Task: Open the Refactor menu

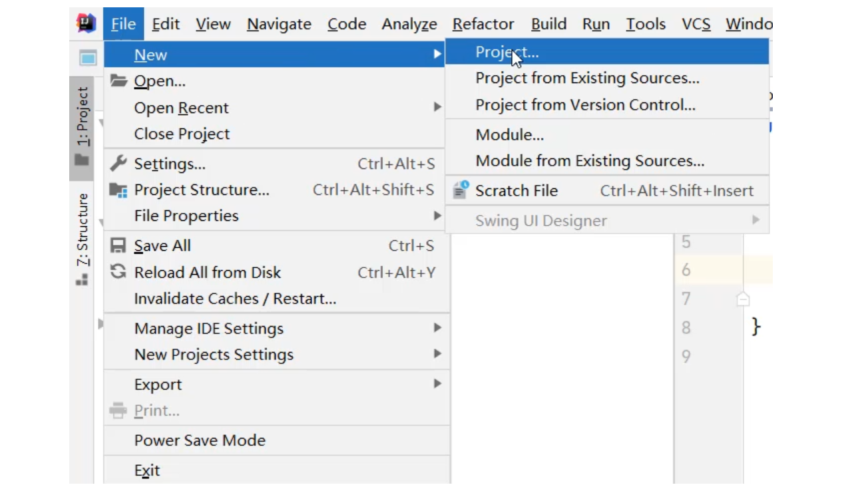Action: coord(483,25)
